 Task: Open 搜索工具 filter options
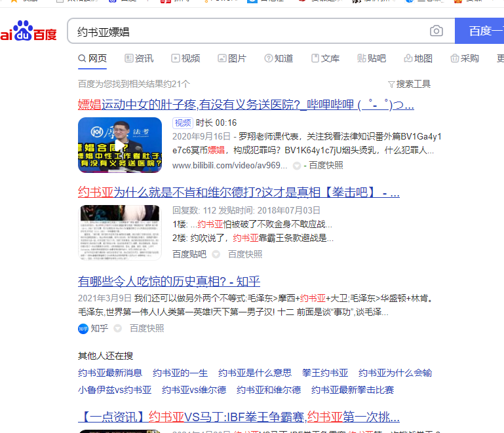tap(409, 84)
